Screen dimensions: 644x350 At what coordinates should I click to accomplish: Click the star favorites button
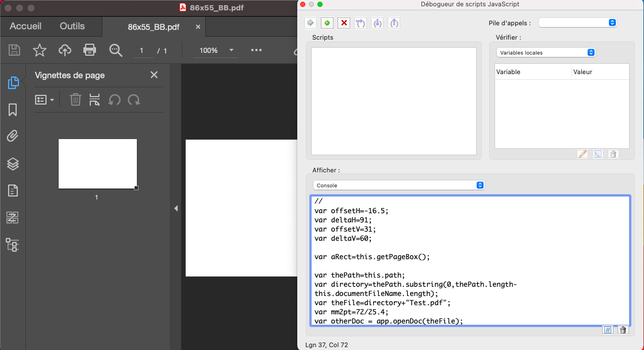point(39,50)
